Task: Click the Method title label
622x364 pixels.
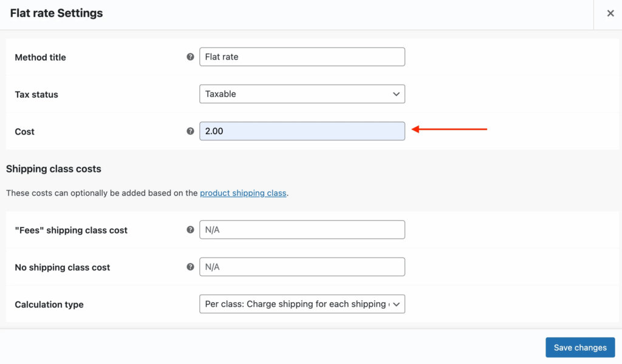Action: [40, 58]
